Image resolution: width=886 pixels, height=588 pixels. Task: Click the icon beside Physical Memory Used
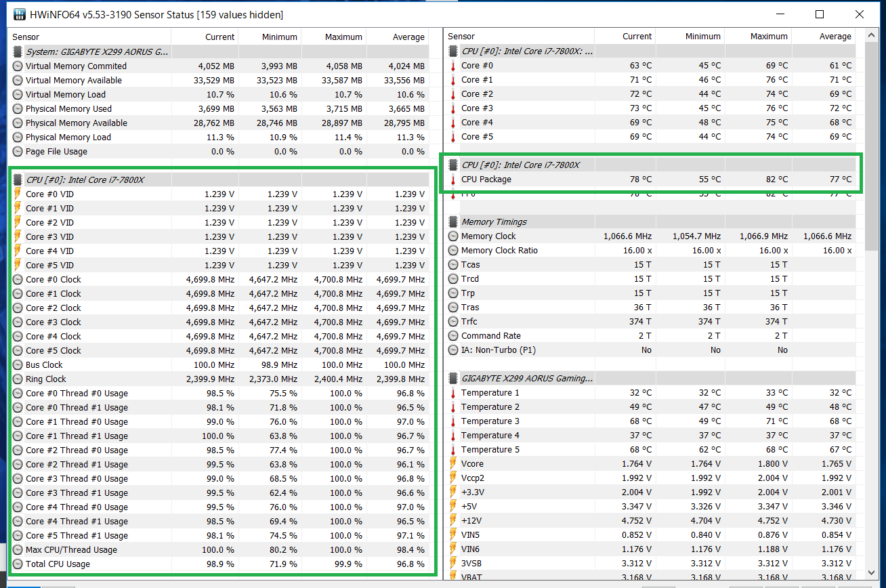[18, 108]
